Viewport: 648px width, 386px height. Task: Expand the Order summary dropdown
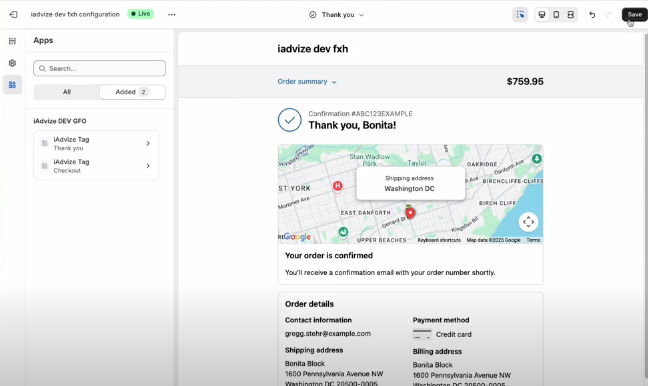point(307,81)
